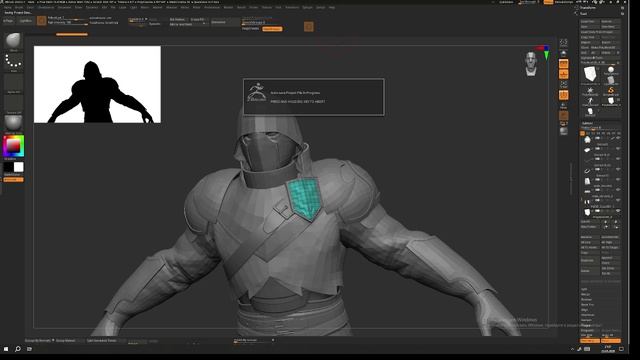Toggle orange button at bottom-right of Tool palette
Viewport: 640px width, 360px height.
tap(611, 341)
